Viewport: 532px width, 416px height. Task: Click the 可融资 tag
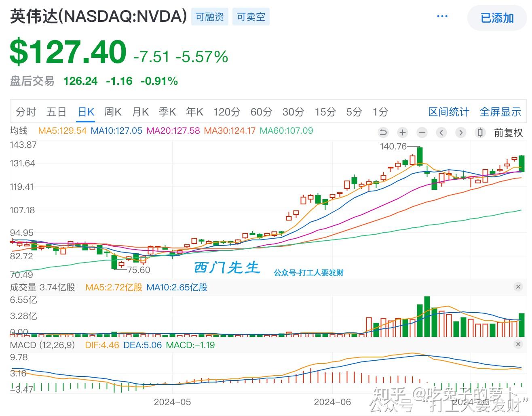click(210, 17)
